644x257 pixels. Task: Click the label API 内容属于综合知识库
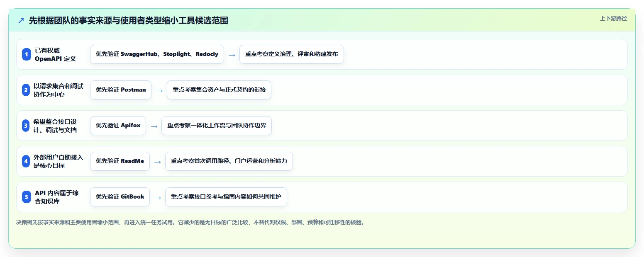(56, 197)
